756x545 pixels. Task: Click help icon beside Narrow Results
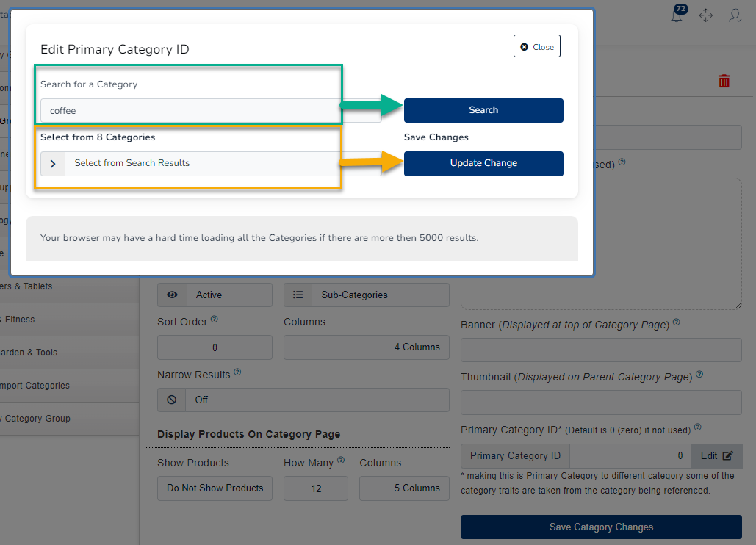[237, 373]
